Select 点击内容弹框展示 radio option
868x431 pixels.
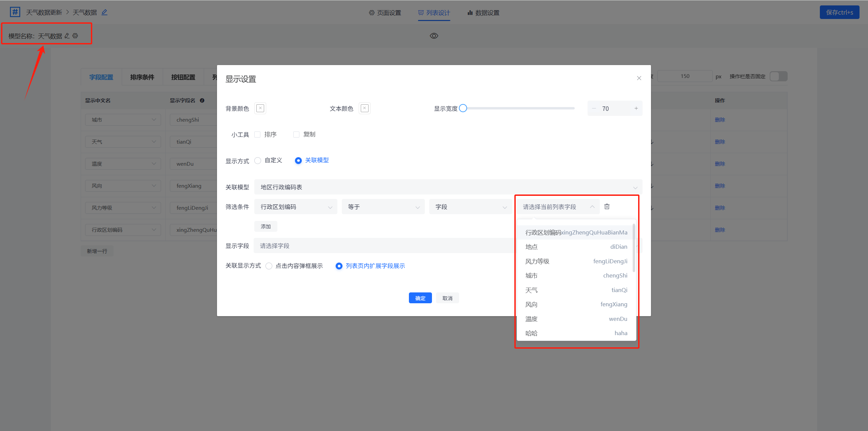tap(269, 266)
